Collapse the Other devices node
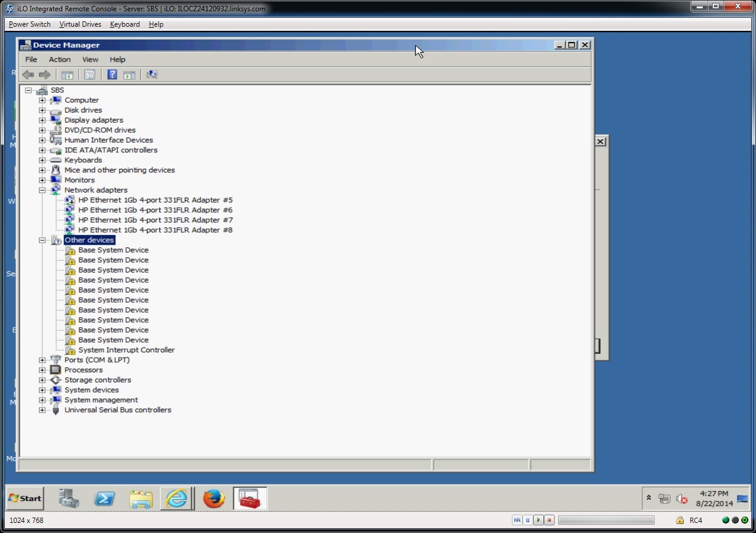 42,240
